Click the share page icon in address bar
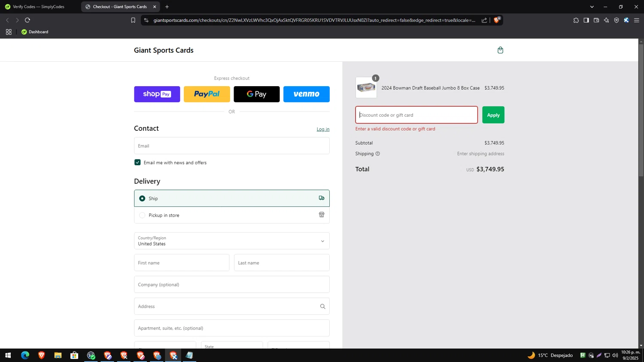The image size is (644, 362). [484, 20]
